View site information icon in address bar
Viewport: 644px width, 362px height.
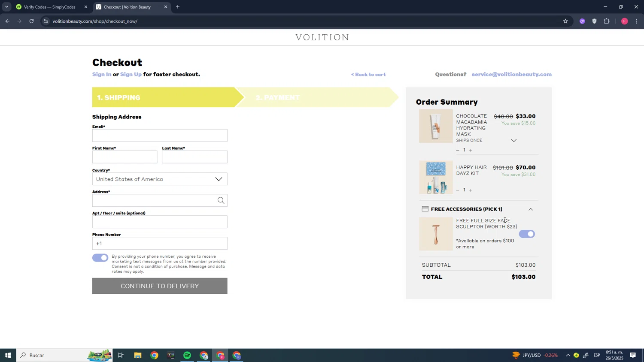click(x=46, y=21)
